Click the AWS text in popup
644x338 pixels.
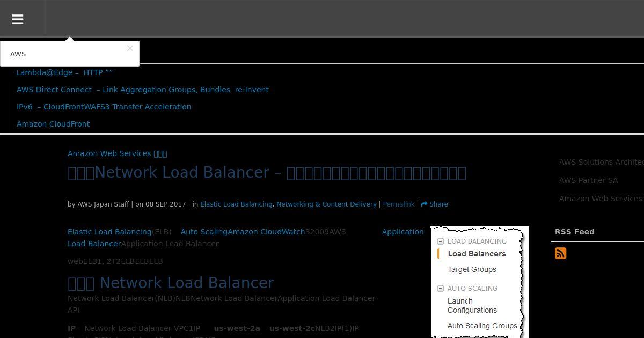pyautogui.click(x=18, y=54)
